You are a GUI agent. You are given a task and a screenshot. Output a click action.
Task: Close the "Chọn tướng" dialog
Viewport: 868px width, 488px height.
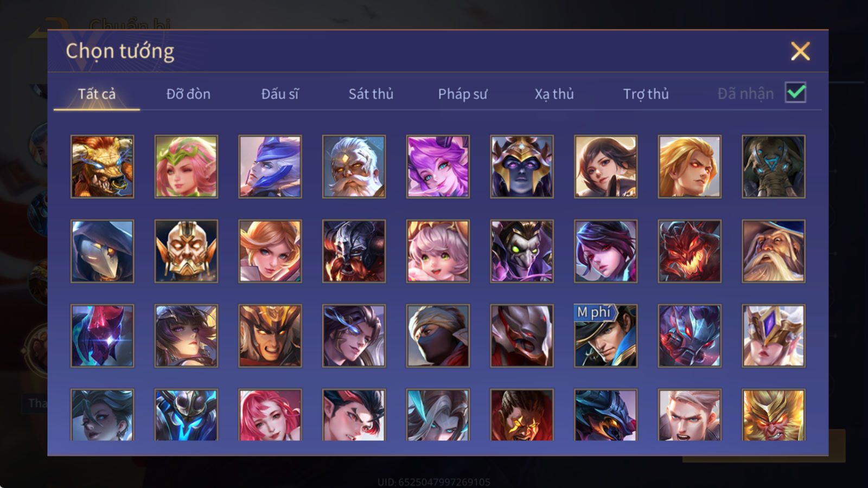[x=800, y=52]
